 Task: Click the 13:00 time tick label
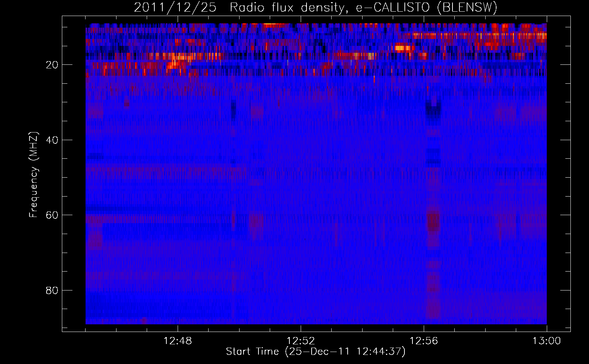[x=547, y=341]
